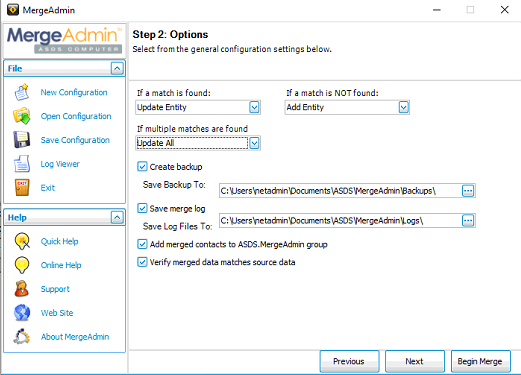Click the Save Log Files To path field

340,220
